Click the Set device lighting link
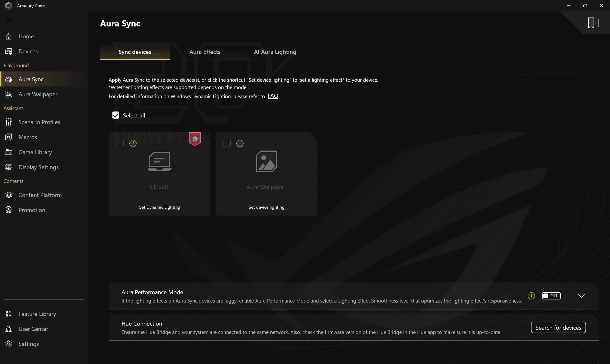 tap(267, 207)
